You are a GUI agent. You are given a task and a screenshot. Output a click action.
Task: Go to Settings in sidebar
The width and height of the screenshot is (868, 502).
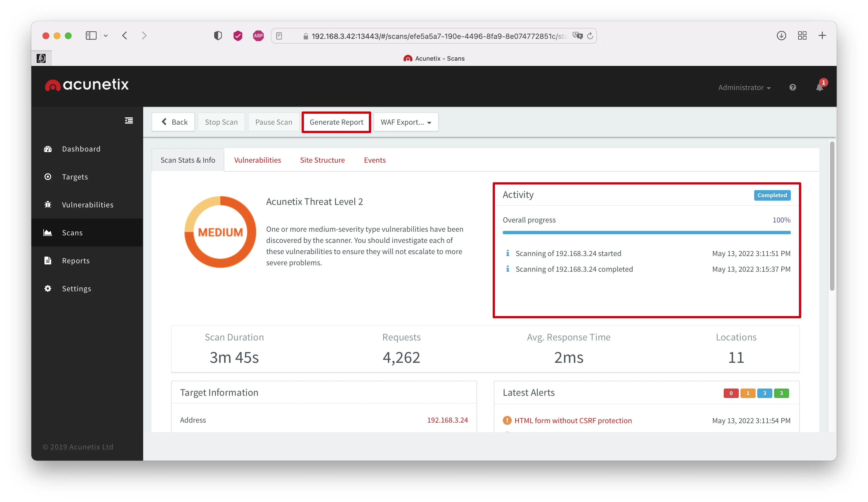point(87,288)
